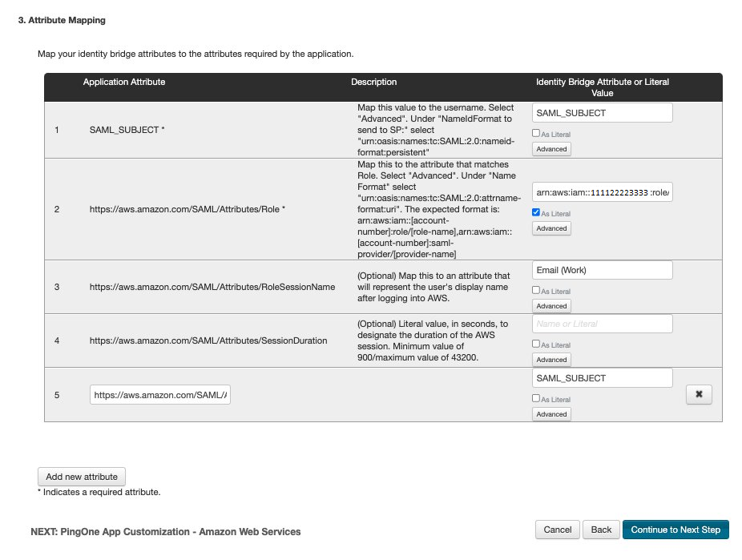Uncheck As Literal on the Role attribute row

coord(535,212)
